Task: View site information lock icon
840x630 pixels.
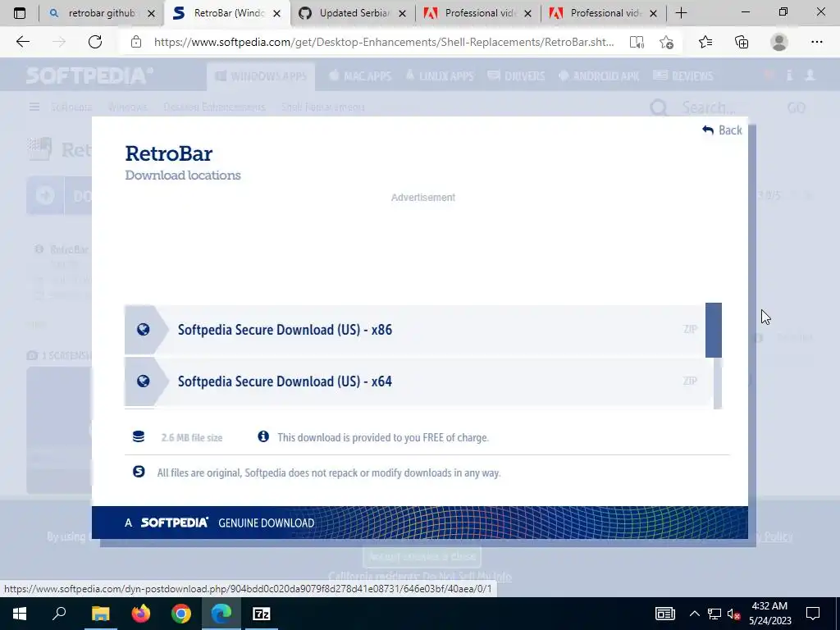Action: coord(136,42)
